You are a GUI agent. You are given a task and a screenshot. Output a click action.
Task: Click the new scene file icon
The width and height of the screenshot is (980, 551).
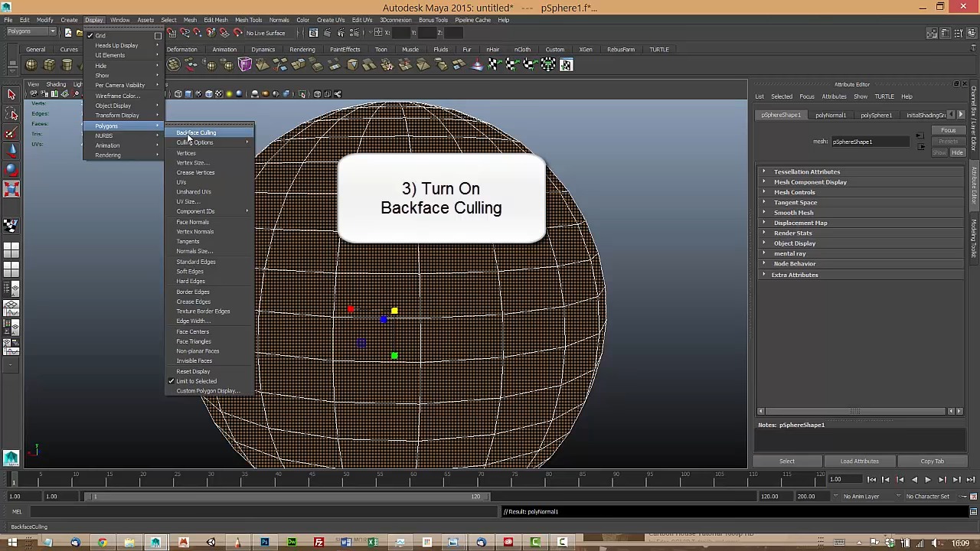click(x=68, y=32)
